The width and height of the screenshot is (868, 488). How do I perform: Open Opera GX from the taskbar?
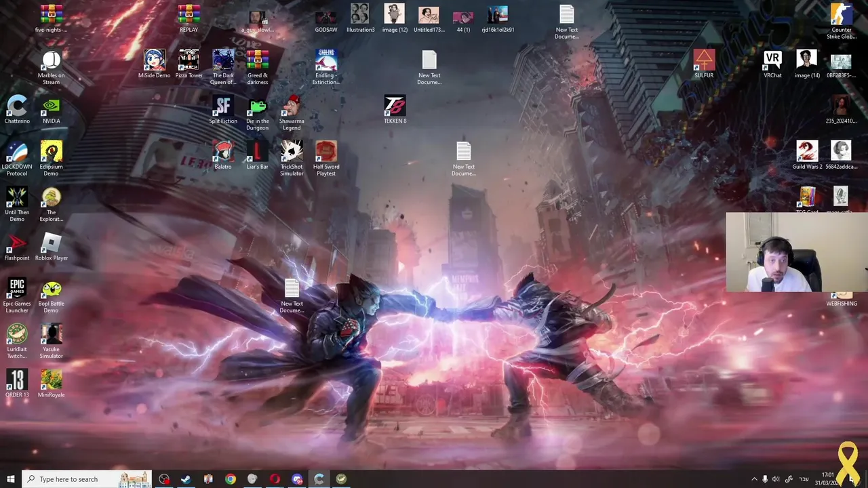coord(275,479)
